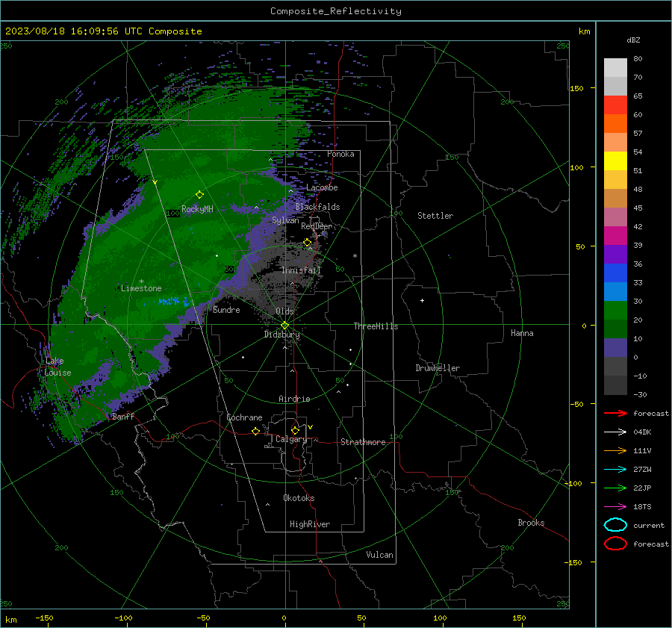Click the cyan current ellipse icon
Screen dimensions: 672x628
[x=615, y=525]
